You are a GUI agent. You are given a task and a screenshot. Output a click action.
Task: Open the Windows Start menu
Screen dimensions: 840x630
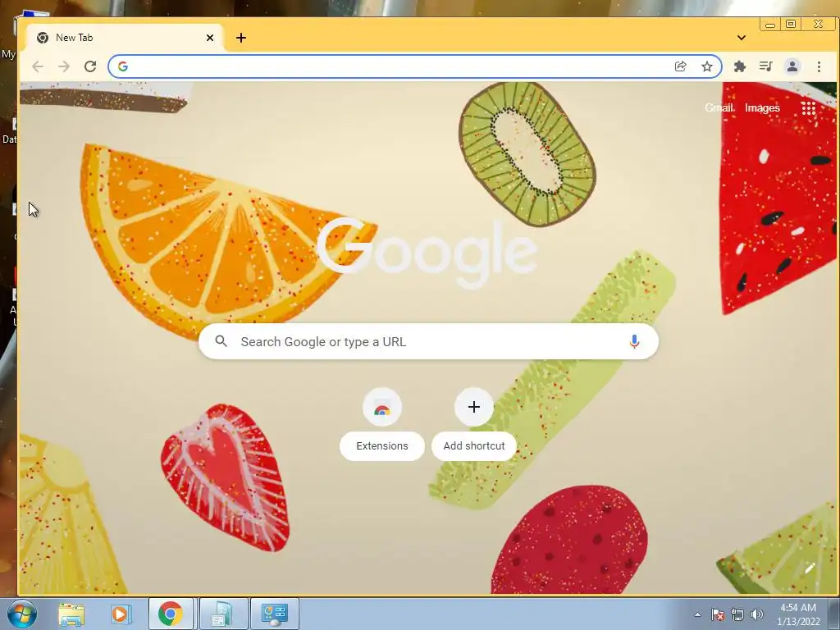(22, 614)
